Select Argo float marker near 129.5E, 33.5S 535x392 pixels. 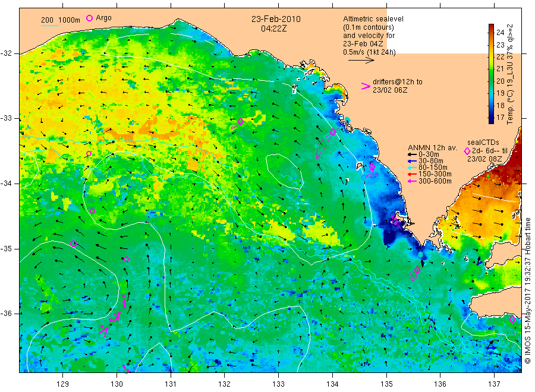tap(89, 154)
